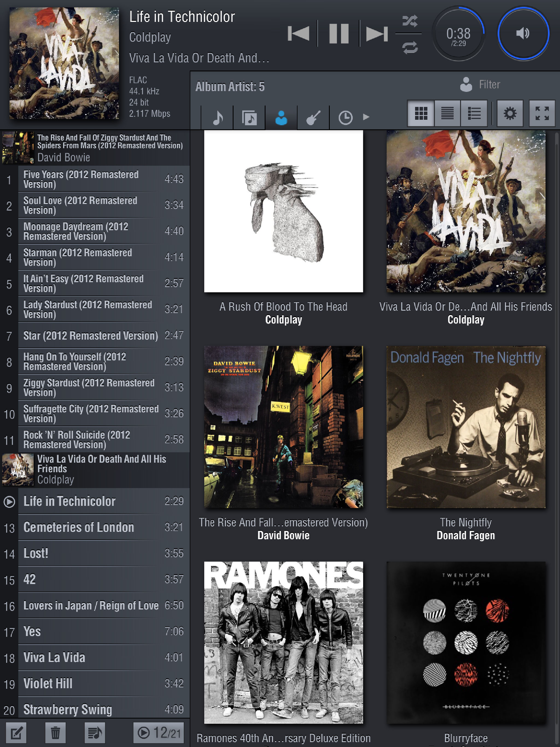Screen dimensions: 560x747
Task: Click Donald Fagen artist name under The Nightfly
Action: point(466,535)
